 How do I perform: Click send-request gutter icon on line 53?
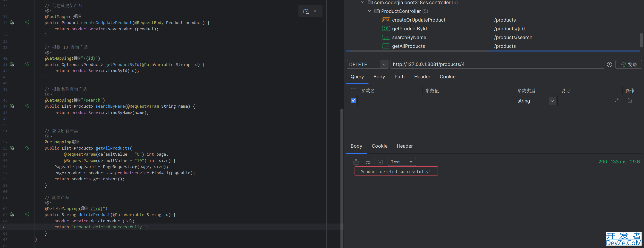click(27, 148)
